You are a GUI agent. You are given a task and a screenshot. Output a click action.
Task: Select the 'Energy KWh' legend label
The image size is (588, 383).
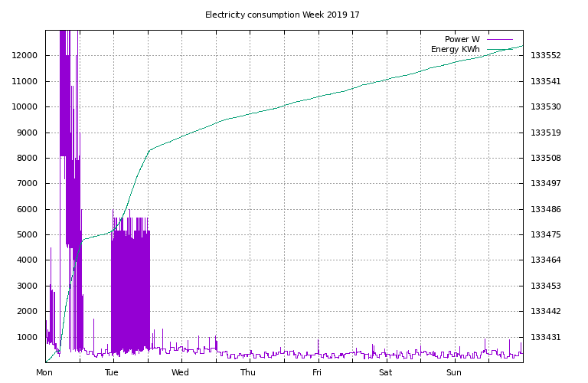pyautogui.click(x=456, y=49)
